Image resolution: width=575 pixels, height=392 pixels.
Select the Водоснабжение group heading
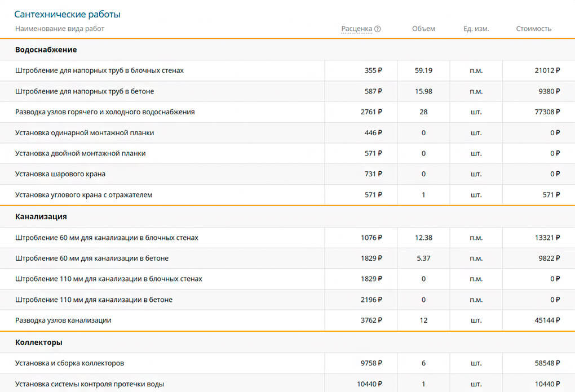coord(46,50)
